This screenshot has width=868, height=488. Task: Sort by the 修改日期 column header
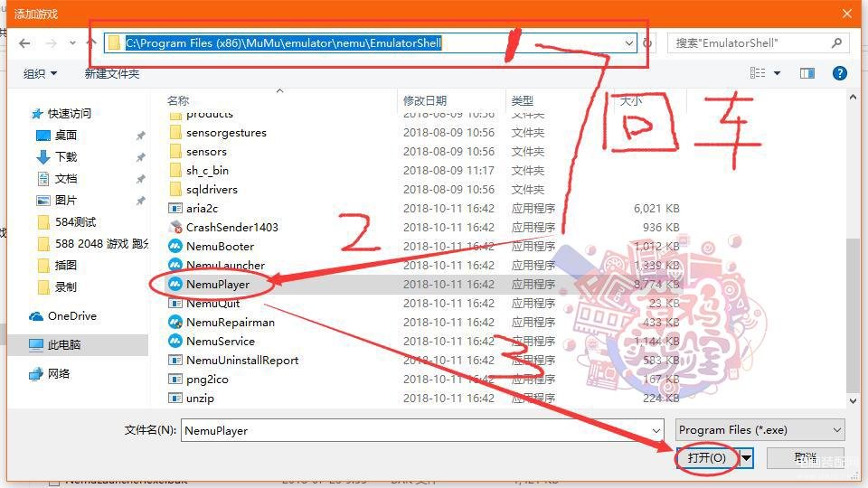click(x=425, y=100)
